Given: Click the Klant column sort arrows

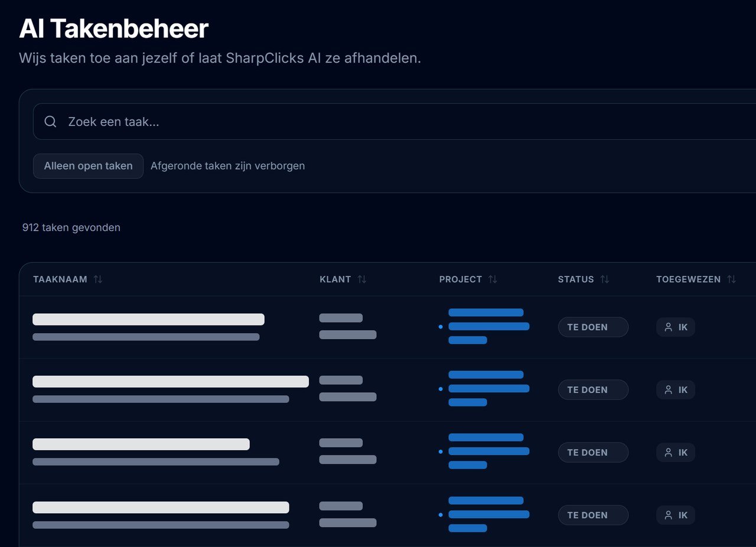Looking at the screenshot, I should (x=362, y=279).
